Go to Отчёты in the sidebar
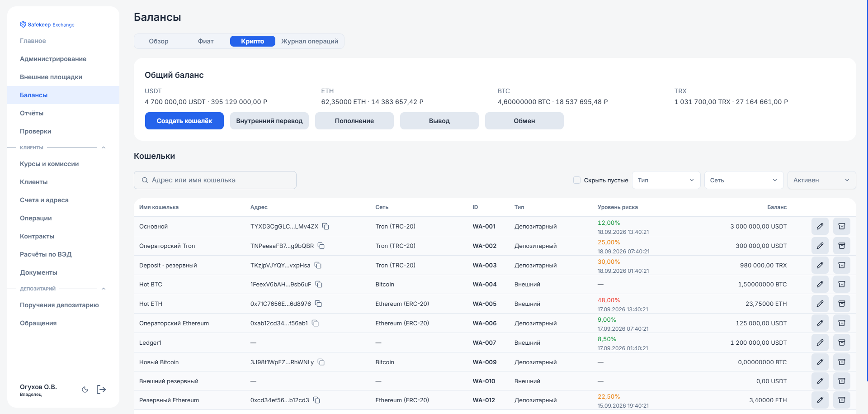Image resolution: width=868 pixels, height=414 pixels. tap(63, 113)
